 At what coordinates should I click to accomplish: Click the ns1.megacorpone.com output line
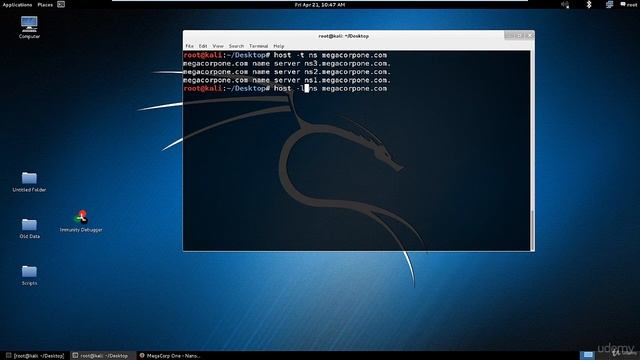tap(287, 80)
